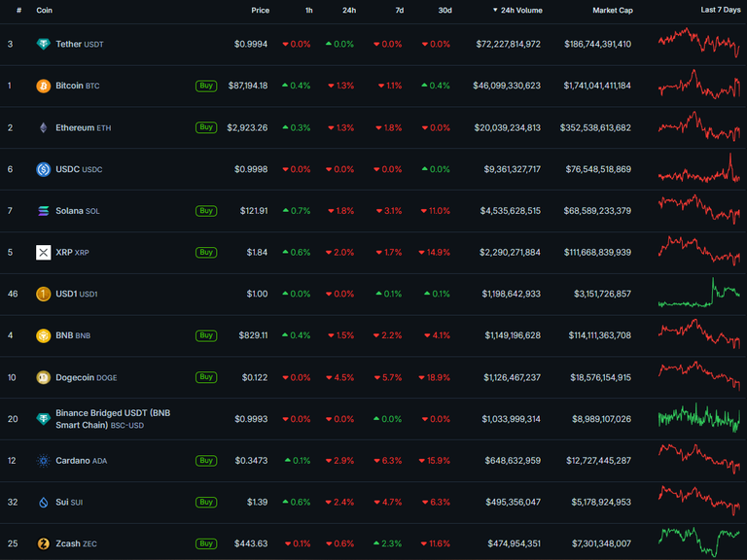Open the Sui coin name link
The image size is (747, 560).
click(69, 503)
